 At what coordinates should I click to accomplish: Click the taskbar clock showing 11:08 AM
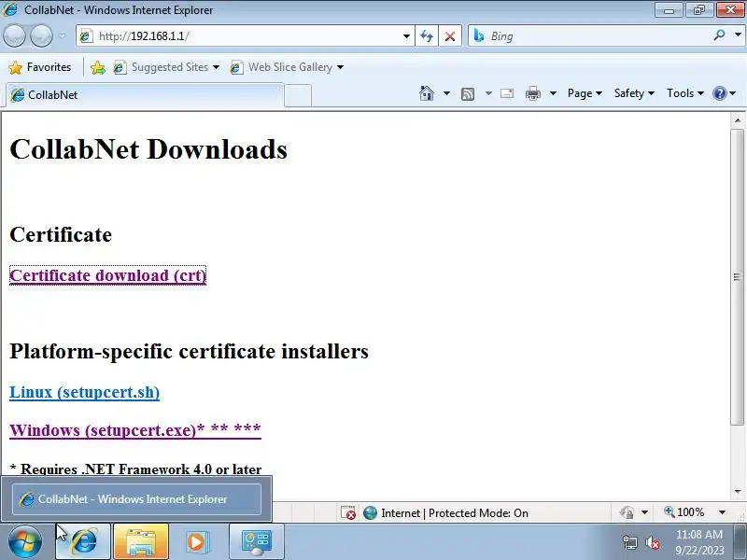tap(699, 542)
